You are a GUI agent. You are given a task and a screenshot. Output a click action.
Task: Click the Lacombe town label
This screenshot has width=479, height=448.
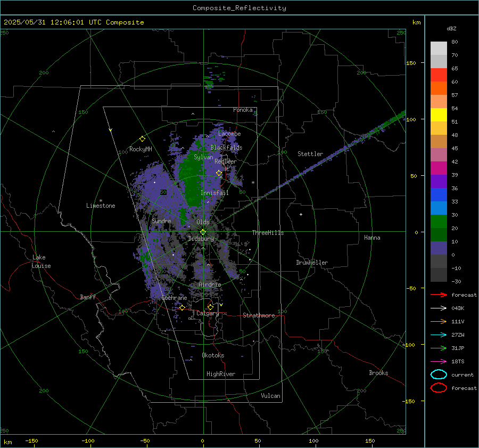pos(229,134)
